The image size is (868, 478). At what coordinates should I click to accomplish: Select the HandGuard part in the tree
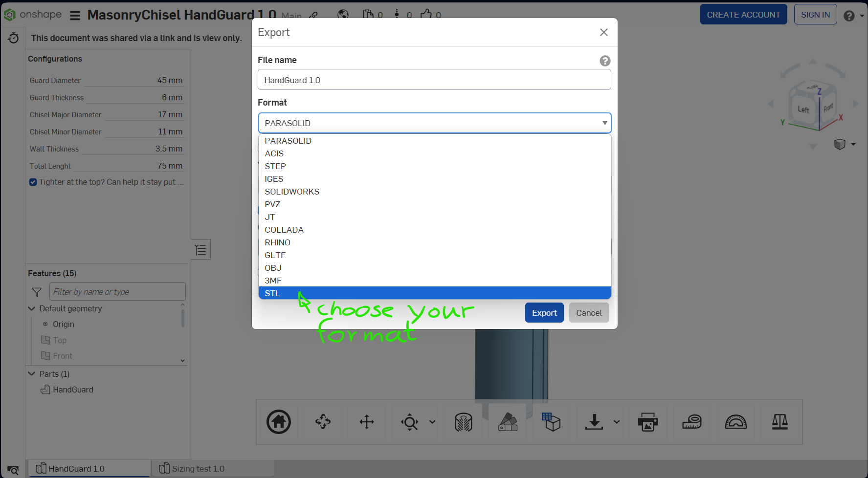(73, 390)
